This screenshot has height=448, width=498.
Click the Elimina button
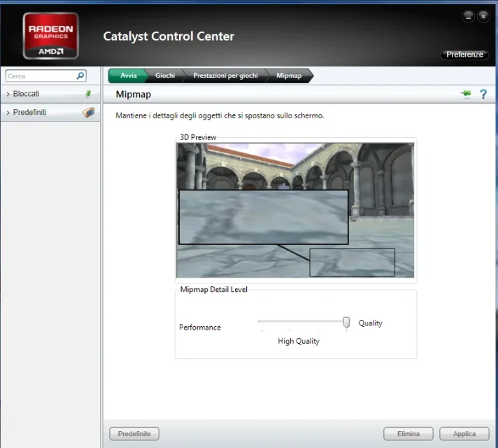(408, 434)
